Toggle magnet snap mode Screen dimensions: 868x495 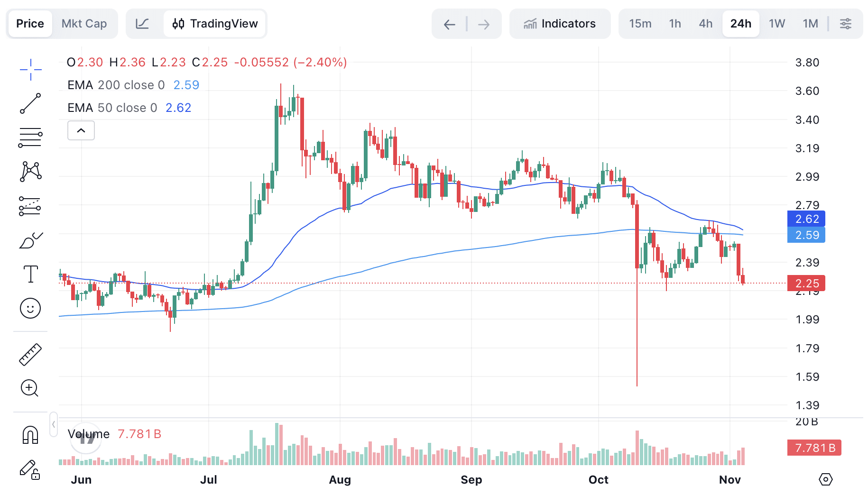coord(30,434)
